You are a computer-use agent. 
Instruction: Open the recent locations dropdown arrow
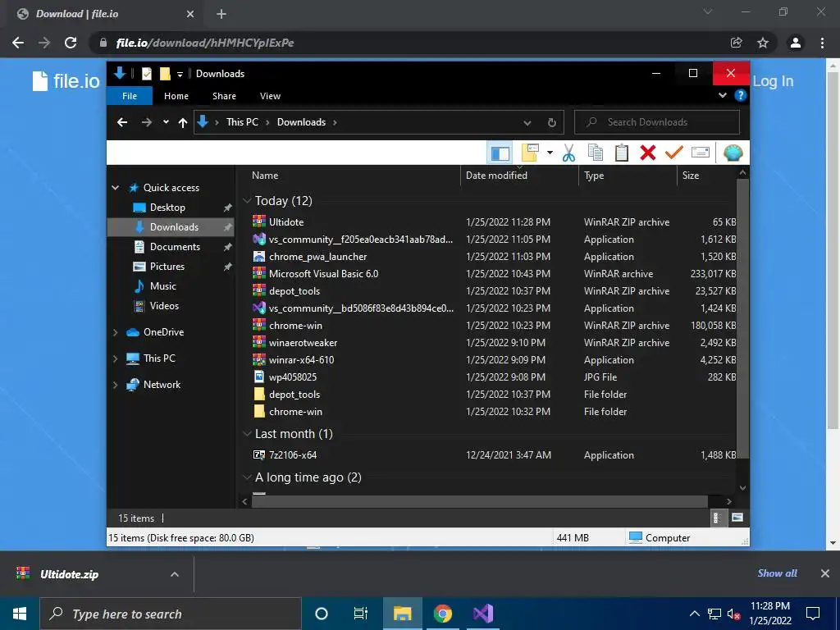[166, 122]
